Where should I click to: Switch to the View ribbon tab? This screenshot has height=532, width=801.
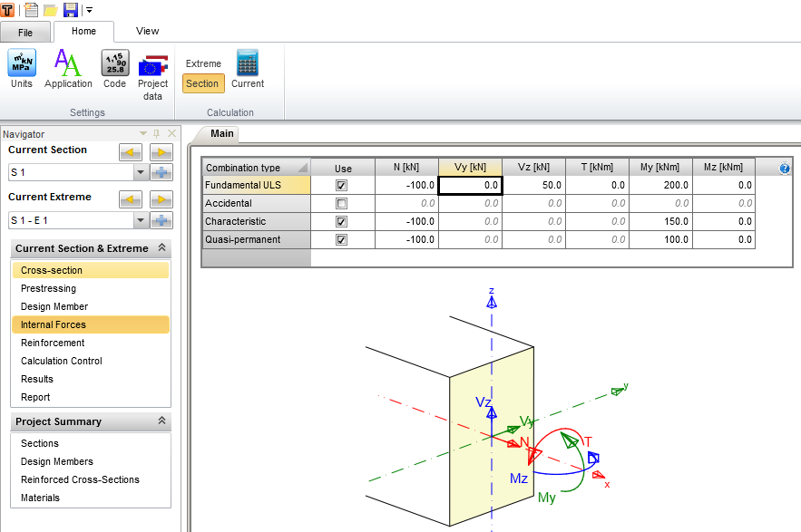click(x=147, y=31)
